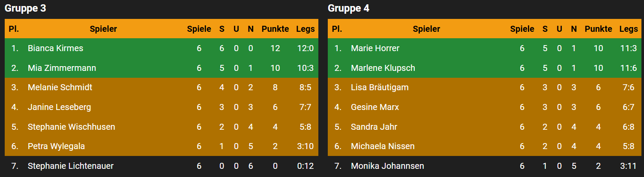Click the Gruppe 3 heading

(x=25, y=8)
